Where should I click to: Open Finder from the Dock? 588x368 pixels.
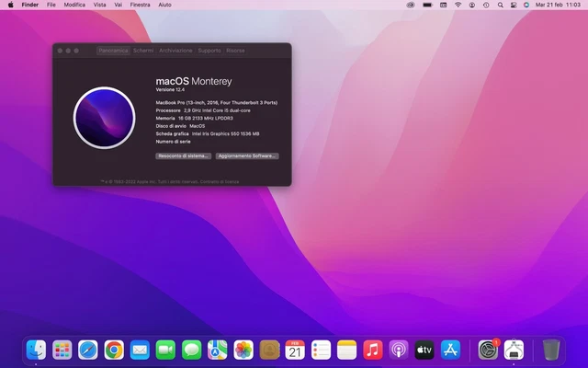point(36,350)
